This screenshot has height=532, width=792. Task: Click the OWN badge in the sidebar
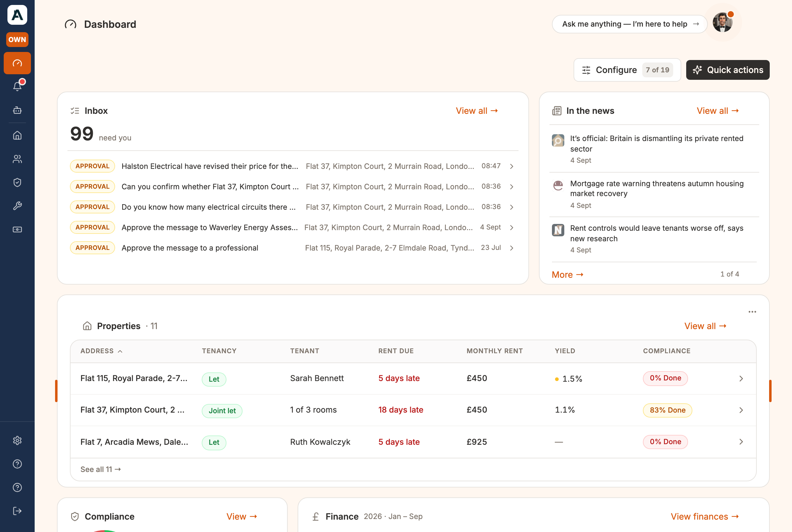tap(17, 39)
